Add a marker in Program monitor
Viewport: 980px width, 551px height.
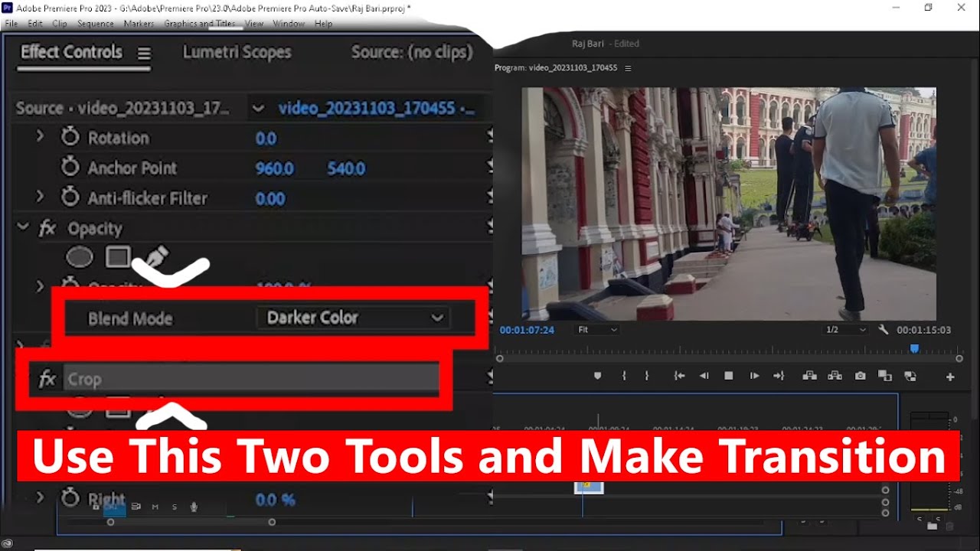598,376
